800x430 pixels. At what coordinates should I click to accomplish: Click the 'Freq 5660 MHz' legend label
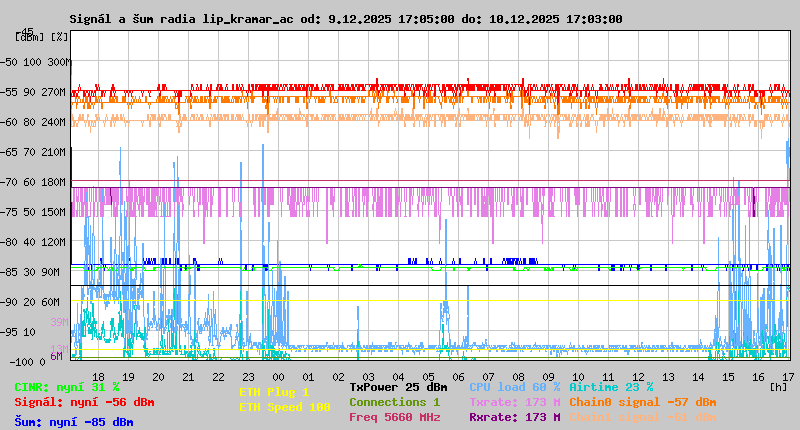394,417
